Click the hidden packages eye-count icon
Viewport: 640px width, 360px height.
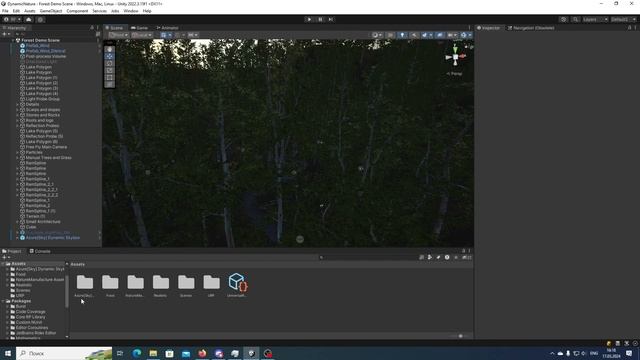click(467, 258)
